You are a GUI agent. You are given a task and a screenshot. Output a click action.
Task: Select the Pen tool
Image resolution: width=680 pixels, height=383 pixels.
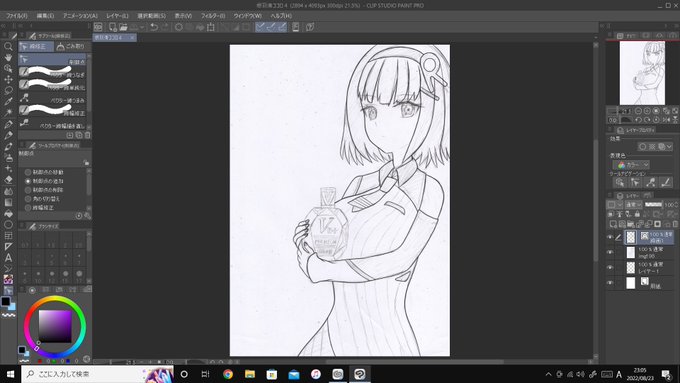8,124
